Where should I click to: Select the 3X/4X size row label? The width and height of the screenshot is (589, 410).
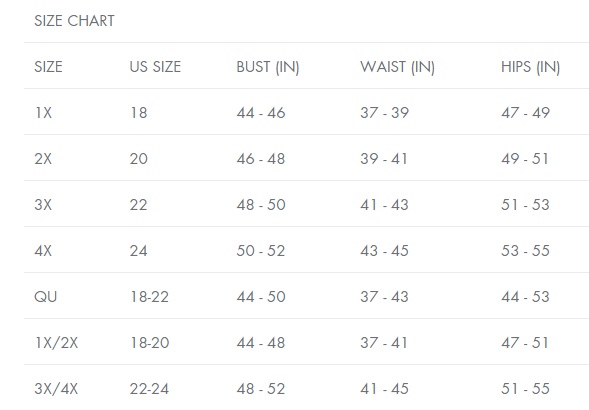coord(56,389)
